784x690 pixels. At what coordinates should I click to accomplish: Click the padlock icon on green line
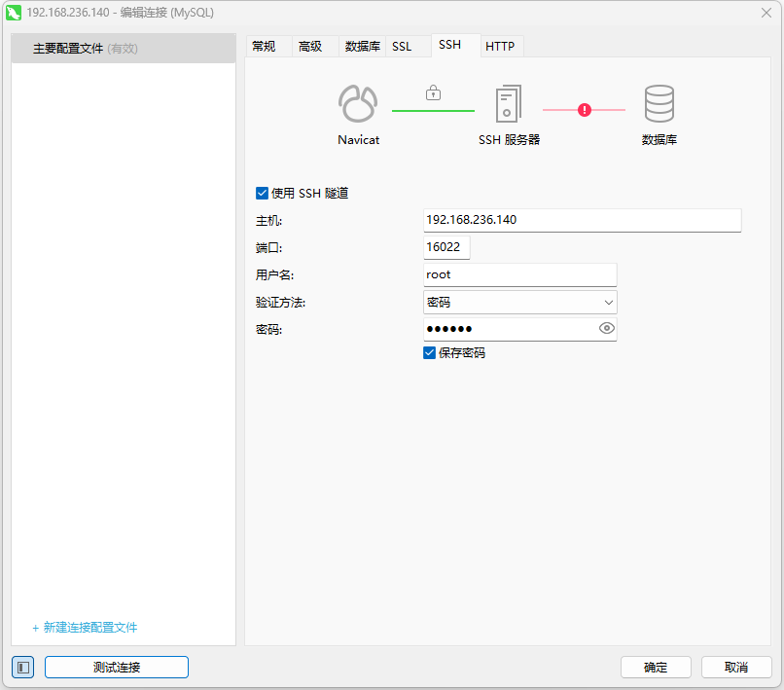click(x=433, y=93)
